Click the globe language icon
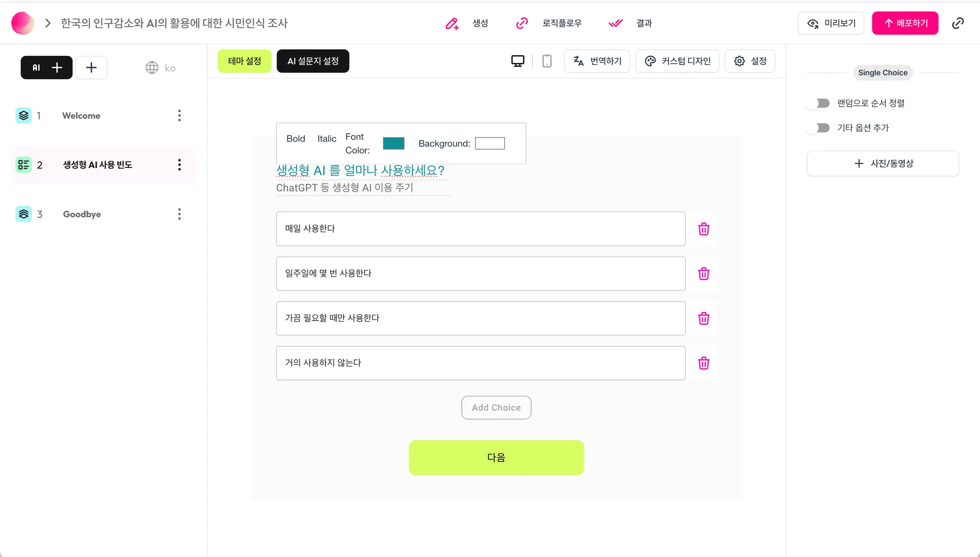 (152, 67)
